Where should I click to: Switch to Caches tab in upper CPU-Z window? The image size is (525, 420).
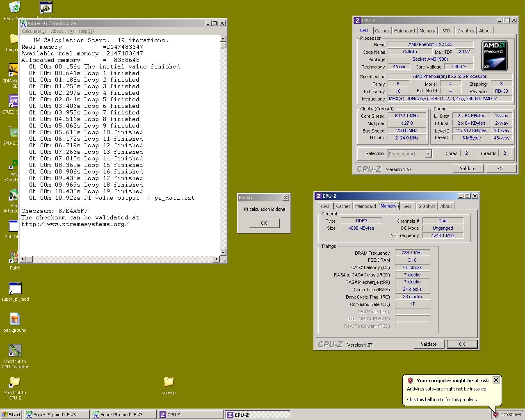(382, 31)
